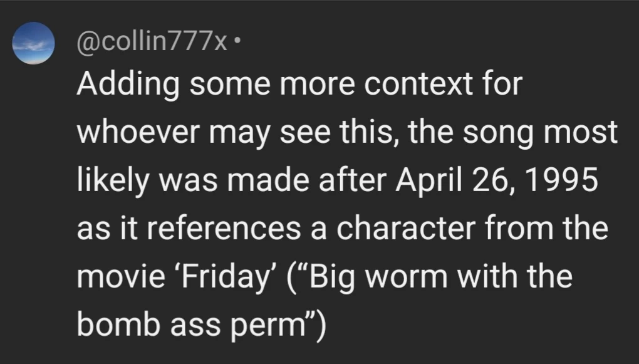This screenshot has height=364, width=639.
Task: Click the word 'context' in the first line
Action: pos(418,84)
